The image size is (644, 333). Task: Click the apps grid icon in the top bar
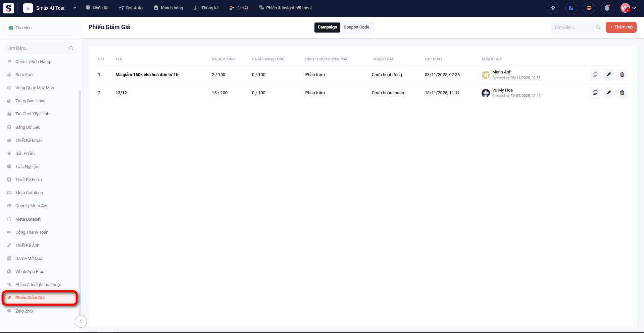pyautogui.click(x=571, y=8)
